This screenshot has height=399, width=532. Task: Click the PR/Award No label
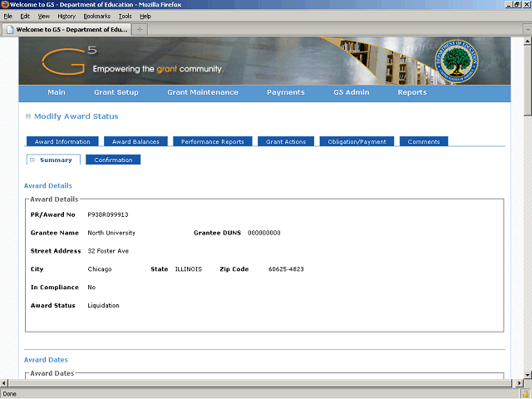click(x=52, y=214)
